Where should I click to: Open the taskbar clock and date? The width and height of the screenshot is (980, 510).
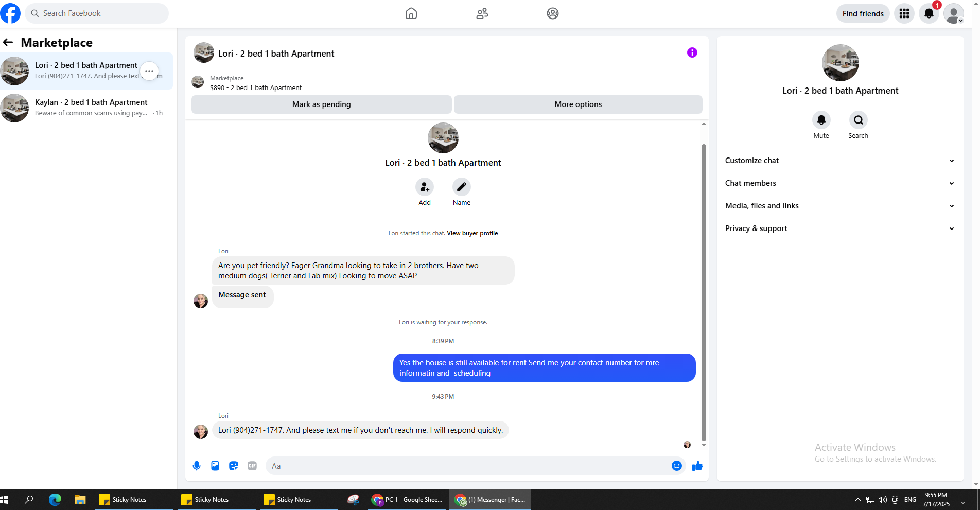tap(936, 499)
